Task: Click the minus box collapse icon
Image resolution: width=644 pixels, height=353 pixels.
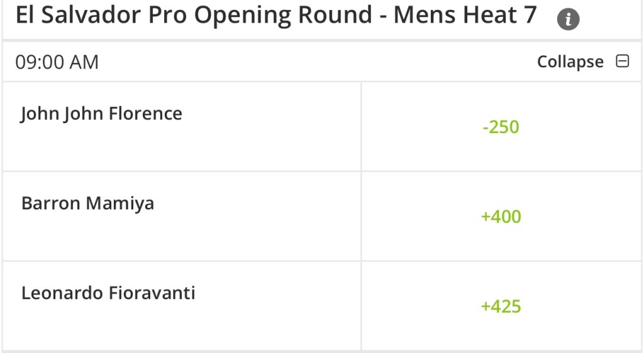Action: (x=623, y=62)
